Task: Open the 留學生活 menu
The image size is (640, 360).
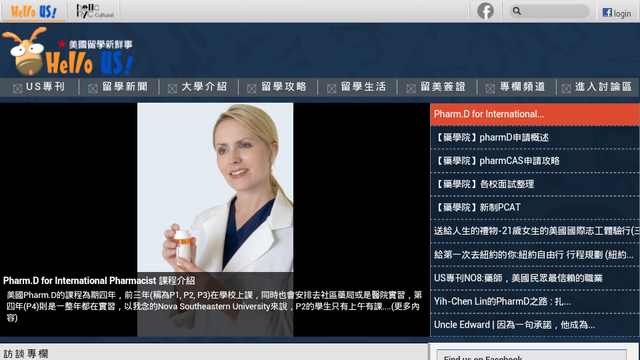Action: [363, 87]
